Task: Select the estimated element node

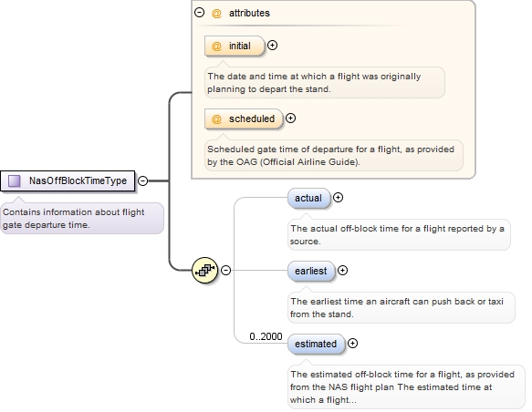Action: point(316,344)
